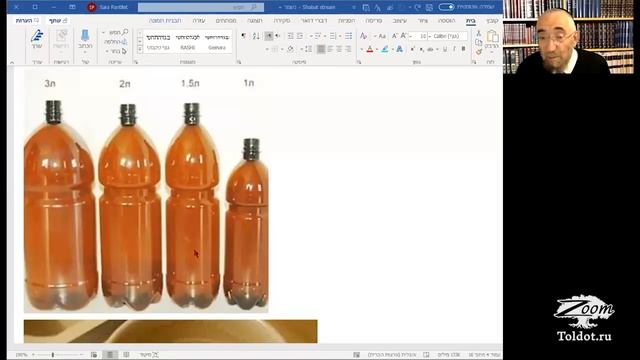Toggle the AutoSave switch

click(446, 7)
